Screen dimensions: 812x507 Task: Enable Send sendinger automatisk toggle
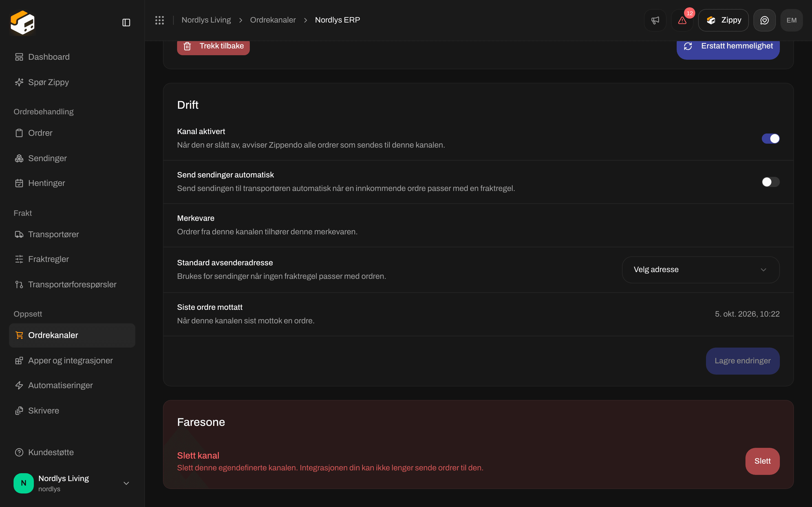pyautogui.click(x=770, y=182)
